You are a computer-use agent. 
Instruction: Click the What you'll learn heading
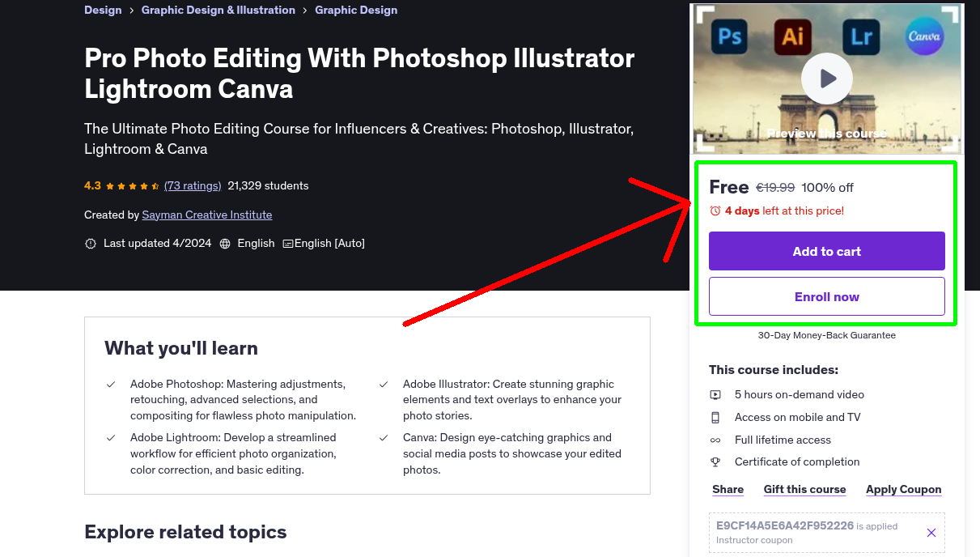pyautogui.click(x=181, y=349)
